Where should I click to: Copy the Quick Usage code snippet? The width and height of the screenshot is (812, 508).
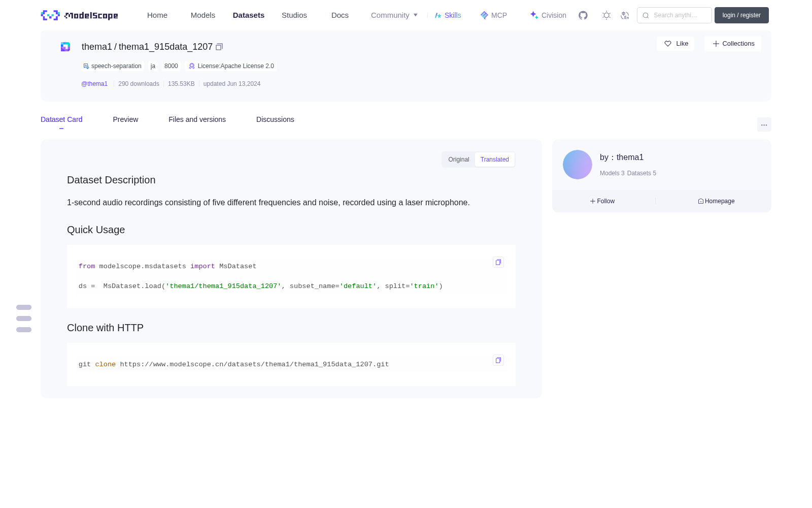tap(498, 262)
